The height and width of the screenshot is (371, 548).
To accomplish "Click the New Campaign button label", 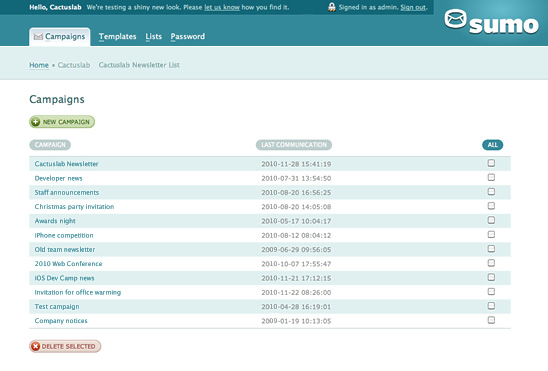I will click(x=66, y=122).
